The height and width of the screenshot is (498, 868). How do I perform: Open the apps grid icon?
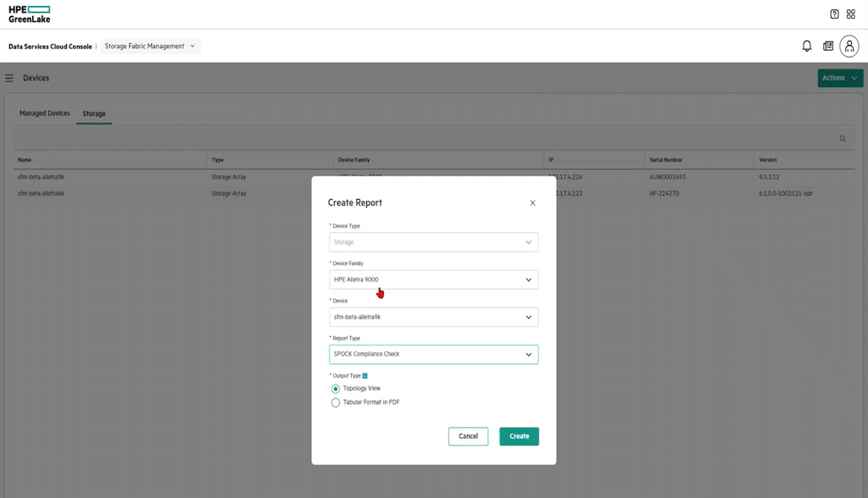[851, 14]
